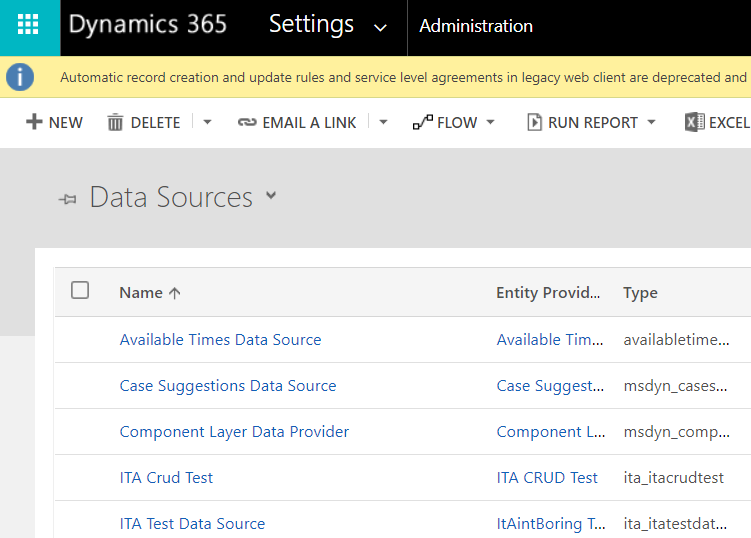Viewport: 751px width, 538px height.
Task: Open Component Layer Data Provider record
Action: pyautogui.click(x=234, y=432)
